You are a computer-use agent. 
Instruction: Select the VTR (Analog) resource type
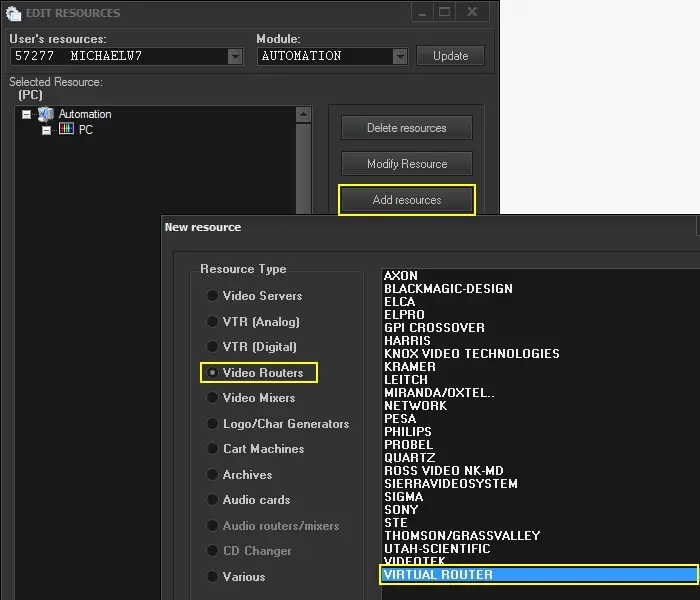[x=212, y=322]
